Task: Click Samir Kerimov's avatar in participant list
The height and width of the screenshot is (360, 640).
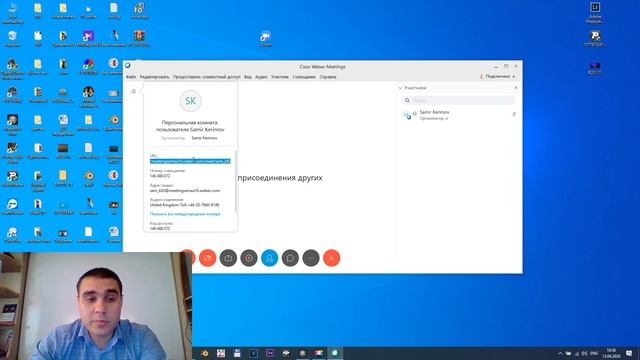Action: [407, 116]
